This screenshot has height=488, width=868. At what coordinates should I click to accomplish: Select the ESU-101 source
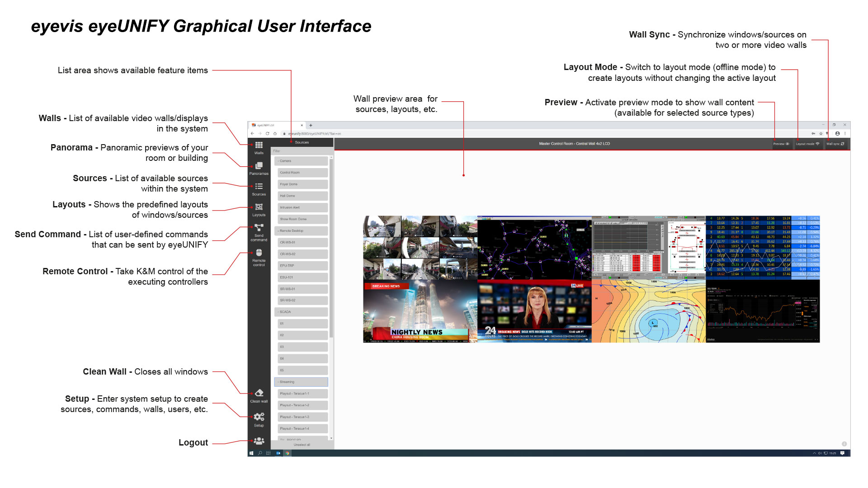[x=302, y=277]
